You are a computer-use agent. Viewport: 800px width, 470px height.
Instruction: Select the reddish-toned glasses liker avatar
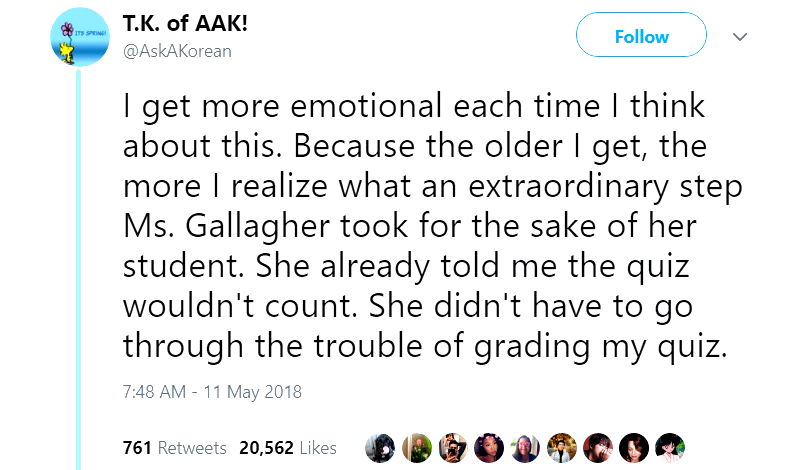(599, 447)
